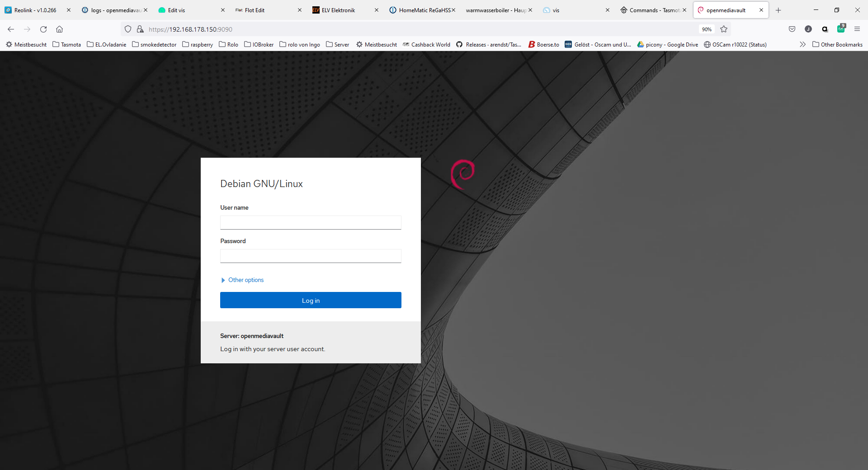Focus the Password field
This screenshot has width=868, height=470.
point(311,256)
